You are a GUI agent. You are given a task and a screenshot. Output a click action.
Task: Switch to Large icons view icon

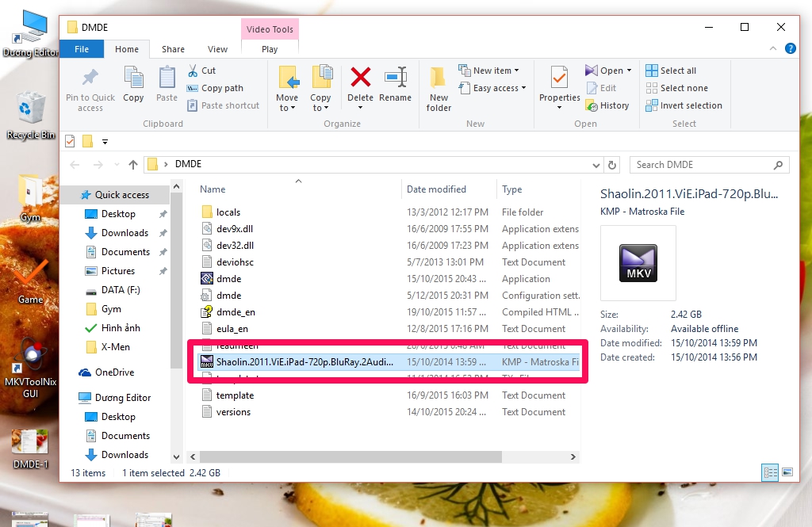787,472
